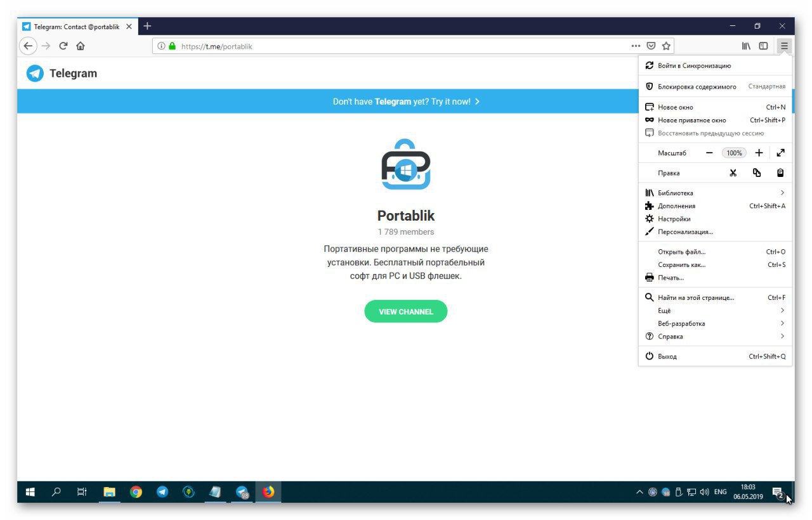Expand the Ещё submenu

(715, 311)
